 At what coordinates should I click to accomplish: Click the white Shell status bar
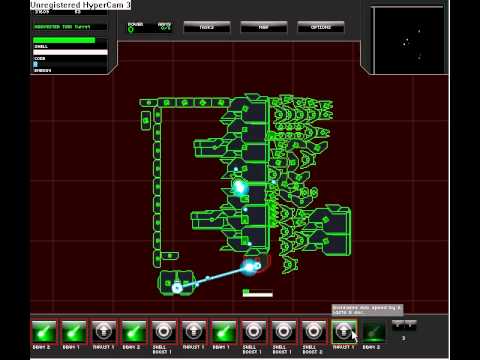point(70,52)
